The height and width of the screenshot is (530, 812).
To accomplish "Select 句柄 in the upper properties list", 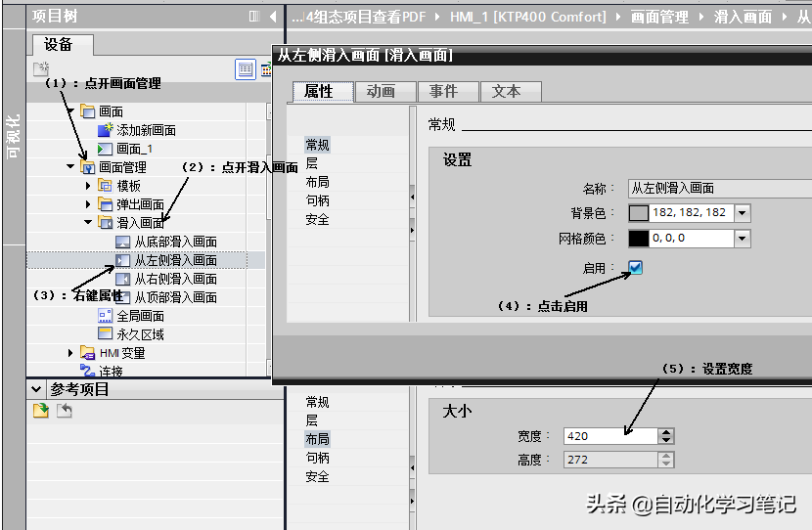I will point(317,200).
